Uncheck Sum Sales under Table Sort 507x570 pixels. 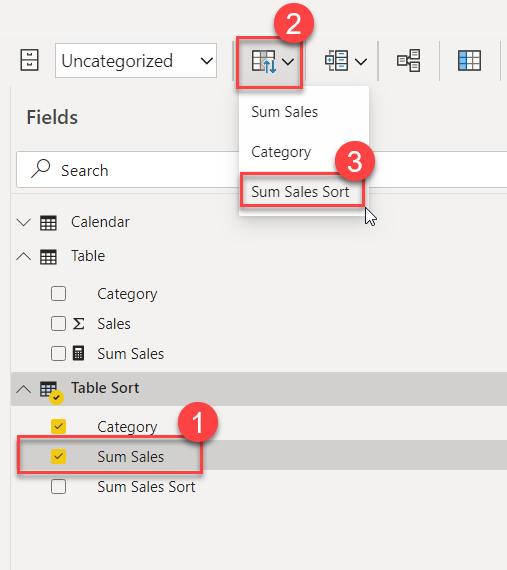tap(59, 457)
